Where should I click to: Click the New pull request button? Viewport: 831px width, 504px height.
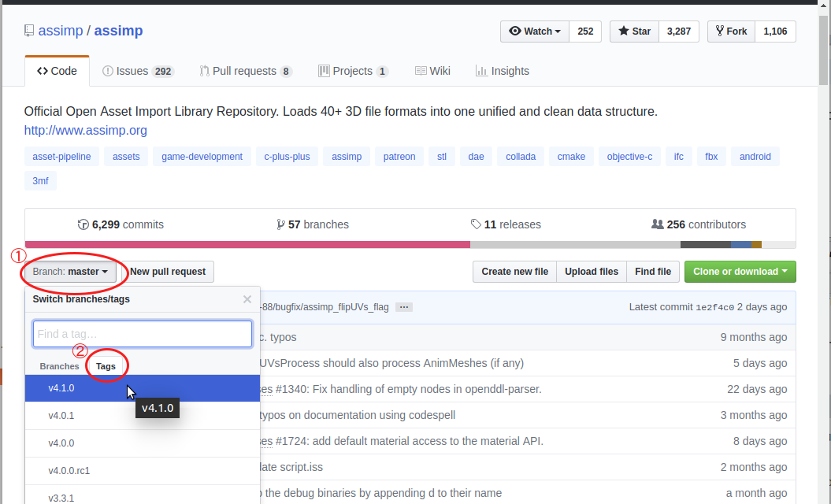pos(167,272)
